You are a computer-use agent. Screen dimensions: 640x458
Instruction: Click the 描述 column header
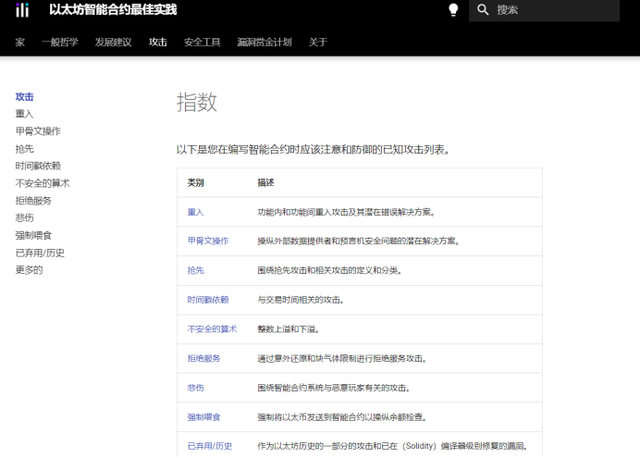266,183
